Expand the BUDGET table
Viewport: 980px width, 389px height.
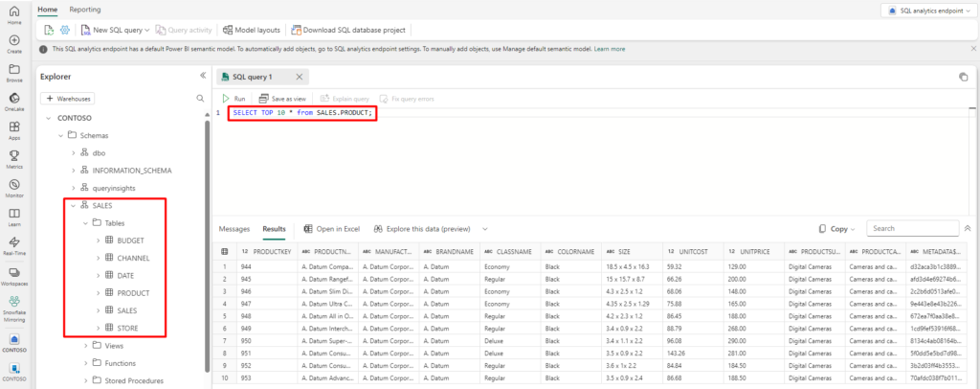pyautogui.click(x=98, y=240)
